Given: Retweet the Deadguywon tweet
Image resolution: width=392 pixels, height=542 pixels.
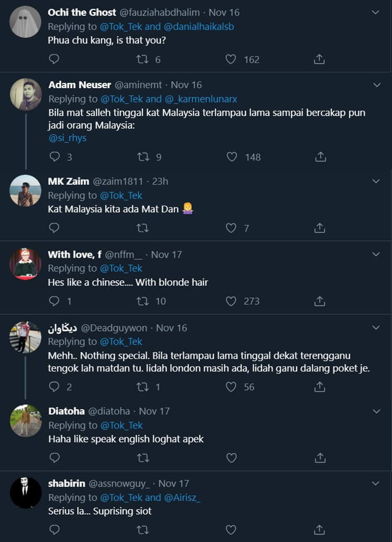Looking at the screenshot, I should tap(143, 387).
